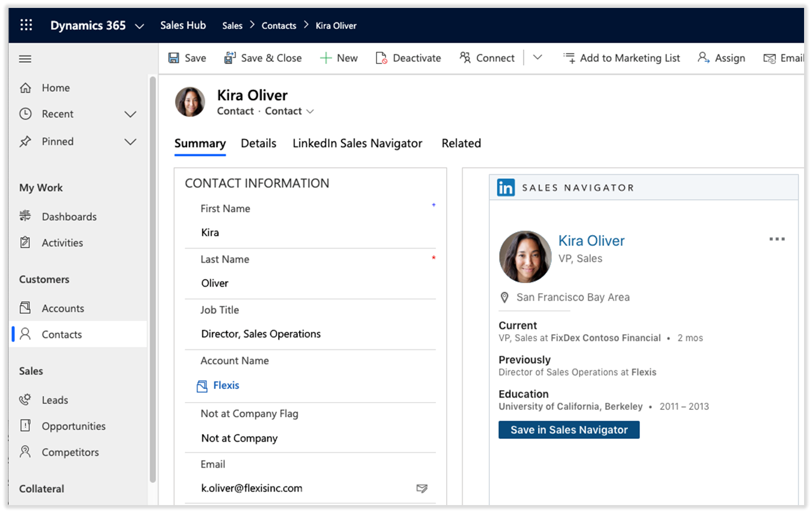Click the Deactivate toolbar icon
Image resolution: width=812 pixels, height=513 pixels.
381,58
